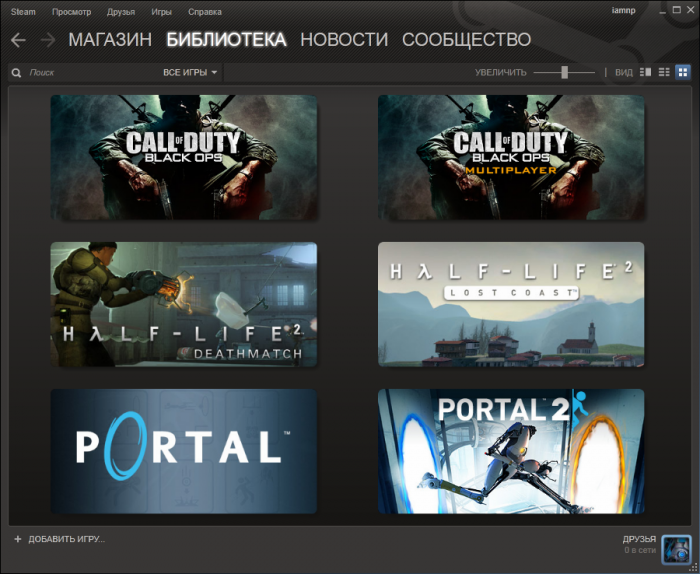Select Call of Duty Black Ops tile
Image resolution: width=700 pixels, height=574 pixels.
coord(184,157)
